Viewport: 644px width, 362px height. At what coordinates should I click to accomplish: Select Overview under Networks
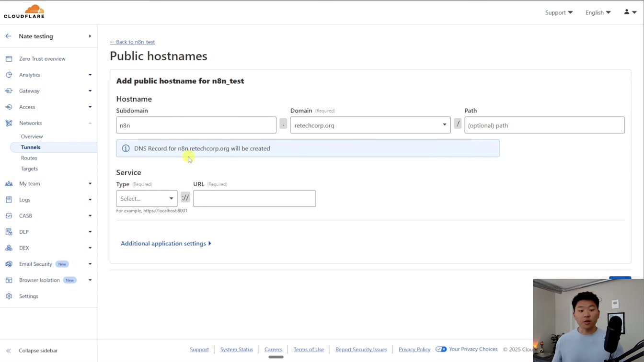(32, 136)
